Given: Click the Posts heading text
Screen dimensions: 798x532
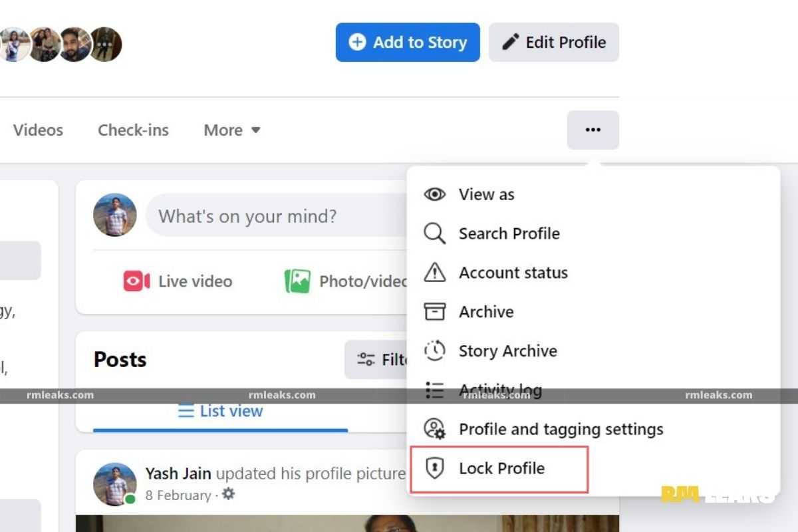Looking at the screenshot, I should coord(120,360).
